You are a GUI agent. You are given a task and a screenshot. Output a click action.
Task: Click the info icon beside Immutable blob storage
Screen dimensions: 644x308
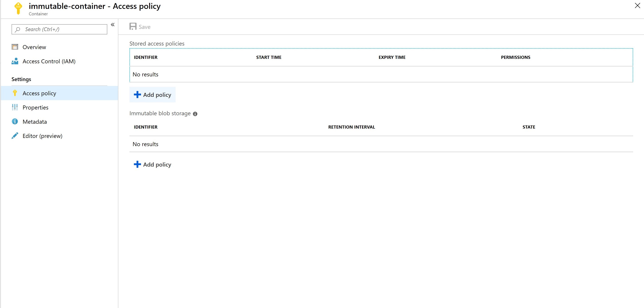coord(195,114)
